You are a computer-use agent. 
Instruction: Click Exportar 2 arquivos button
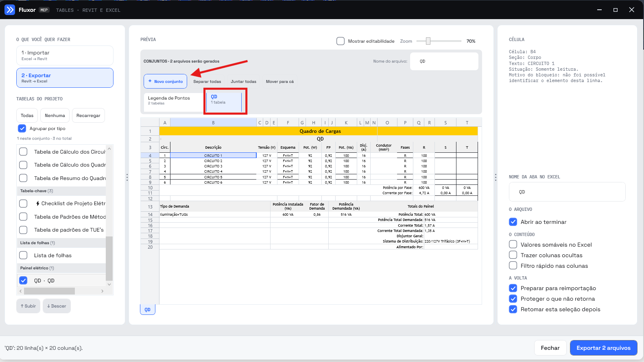pyautogui.click(x=603, y=348)
